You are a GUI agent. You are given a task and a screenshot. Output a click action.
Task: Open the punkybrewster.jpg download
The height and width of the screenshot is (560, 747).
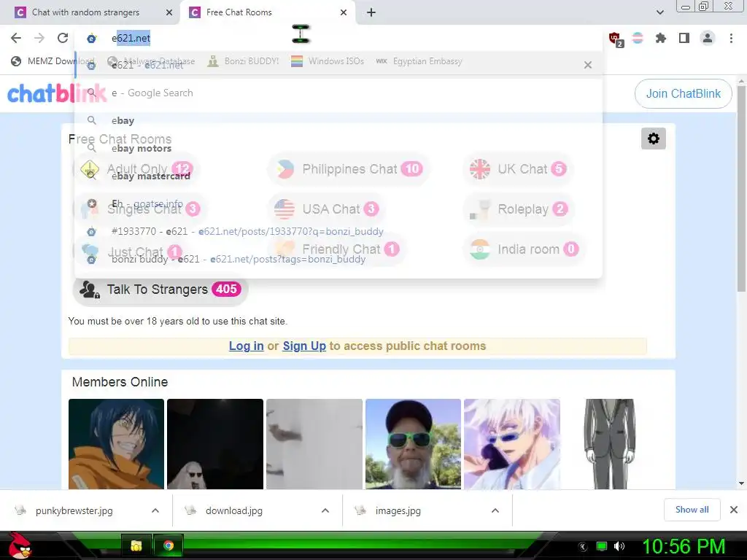coord(74,510)
